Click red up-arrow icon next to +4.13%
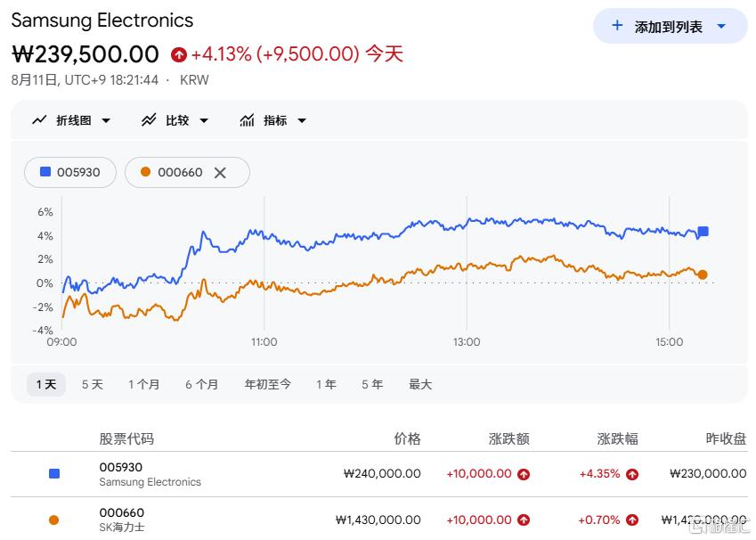Screen dimensions: 756x540 tap(179, 55)
